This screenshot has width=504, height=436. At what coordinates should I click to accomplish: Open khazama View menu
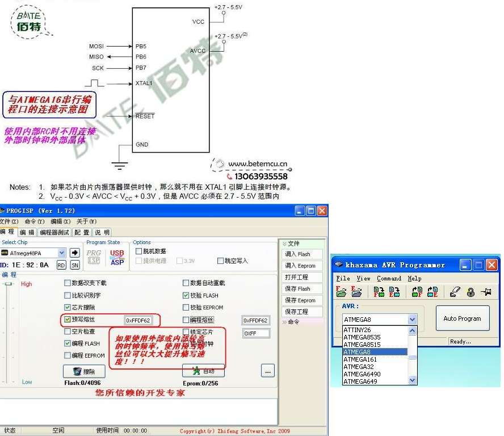click(x=363, y=278)
